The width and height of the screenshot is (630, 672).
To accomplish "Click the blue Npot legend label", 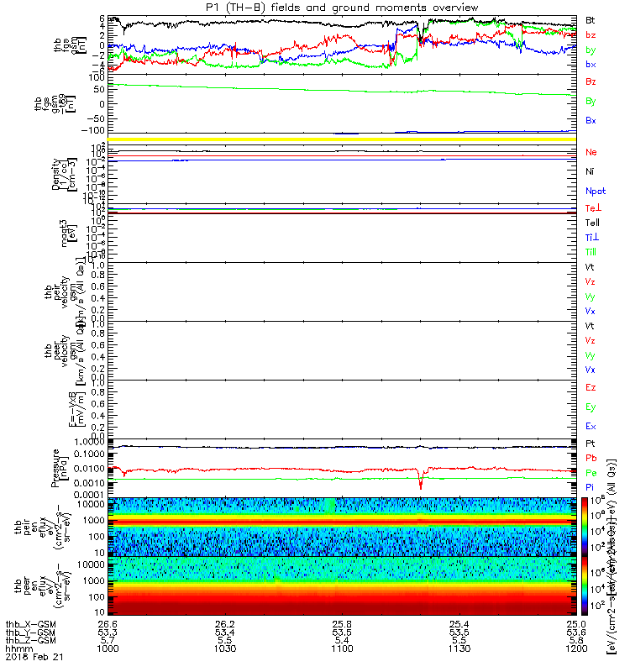I will point(596,192).
